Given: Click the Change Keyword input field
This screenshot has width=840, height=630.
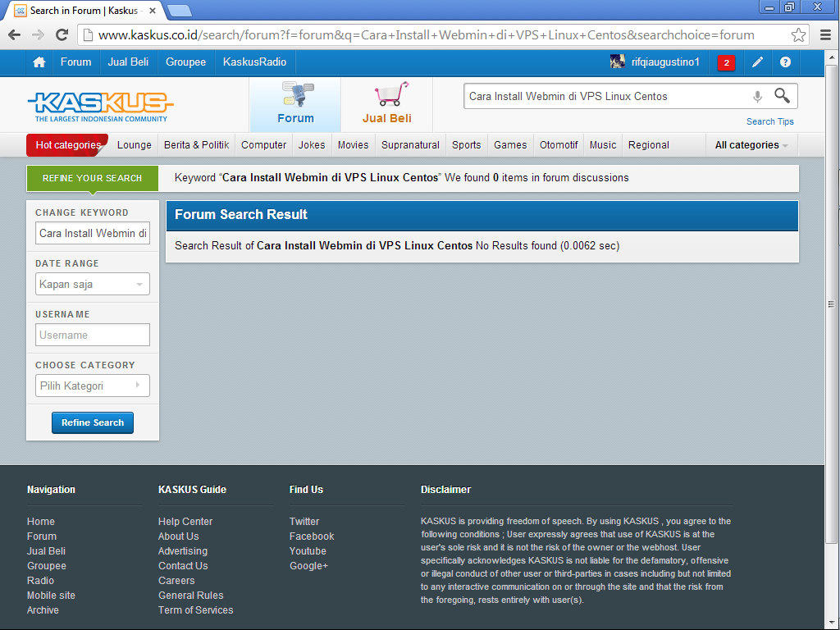Looking at the screenshot, I should 93,233.
